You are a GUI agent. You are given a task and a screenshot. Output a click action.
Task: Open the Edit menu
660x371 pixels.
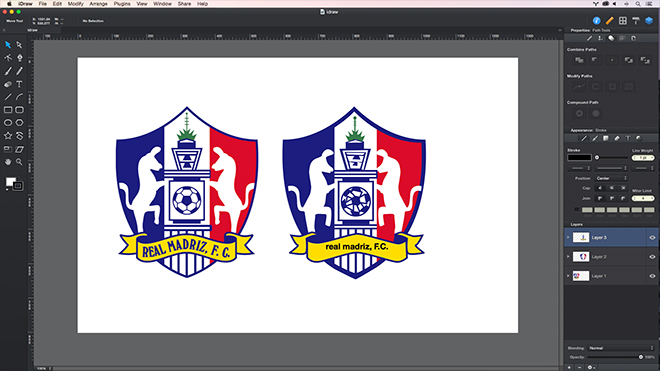57,4
